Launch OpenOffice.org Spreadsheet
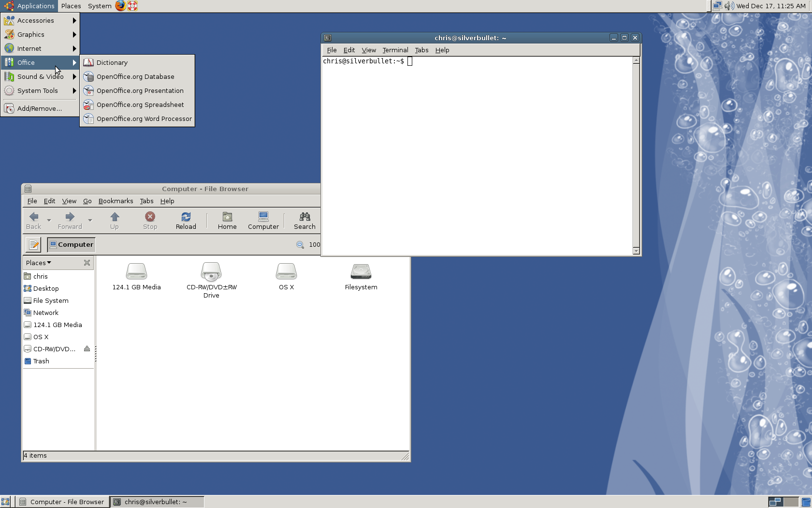812x508 pixels. [x=137, y=105]
